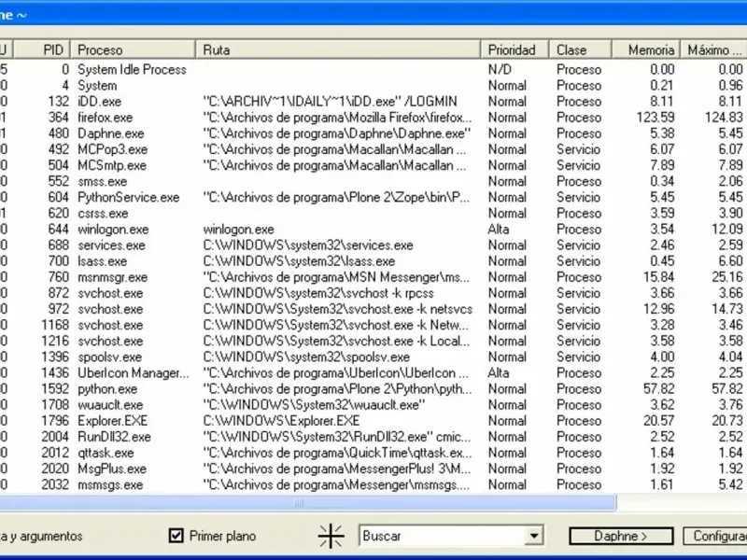This screenshot has height=560, width=747.
Task: Click winlogon.exe maximum value 12.09
Action: [727, 230]
